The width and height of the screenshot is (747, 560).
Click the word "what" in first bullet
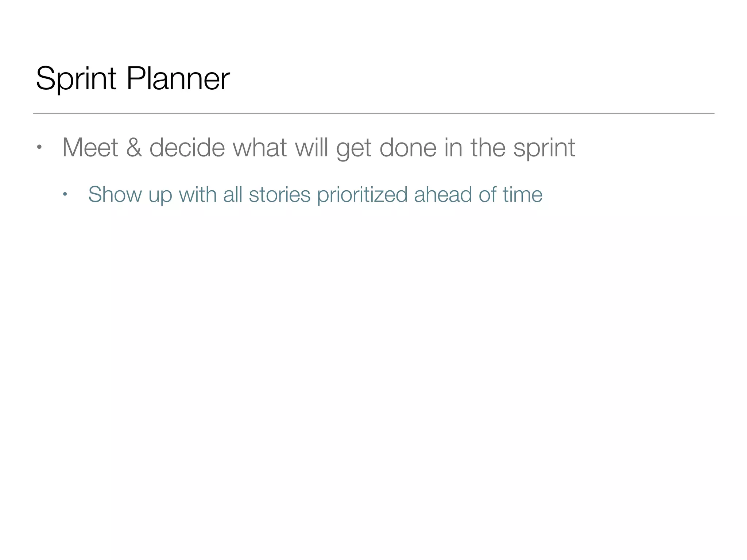click(259, 148)
